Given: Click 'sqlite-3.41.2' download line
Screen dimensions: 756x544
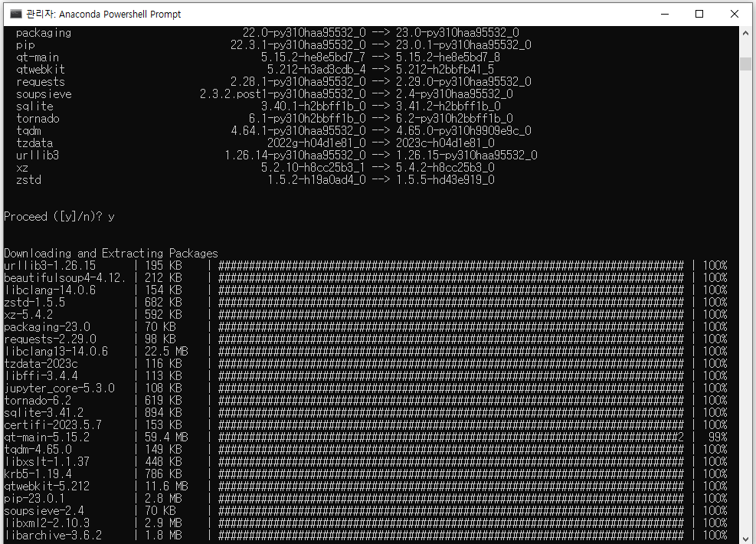Looking at the screenshot, I should [365, 413].
